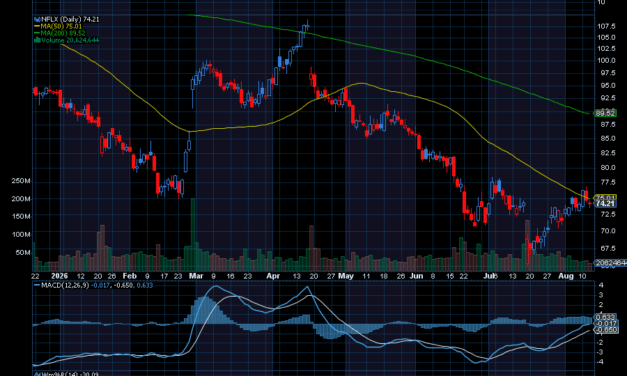Select the 'Volume 20,624,644' legend entry
The width and height of the screenshot is (627, 376).
[x=70, y=40]
